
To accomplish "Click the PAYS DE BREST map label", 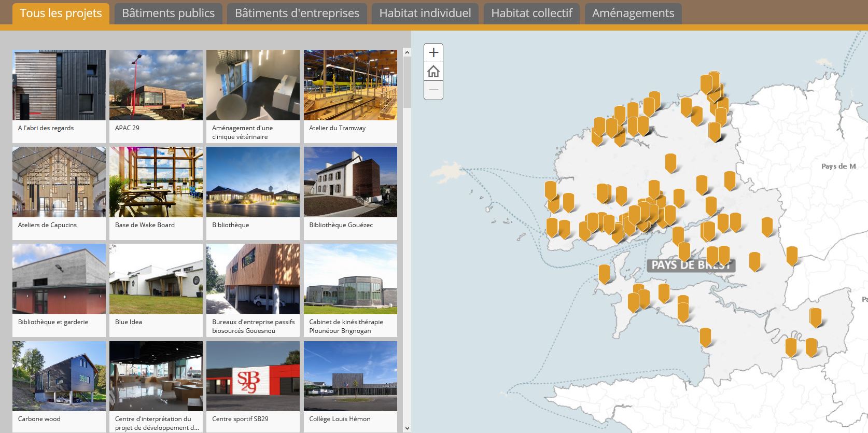I will coord(691,265).
